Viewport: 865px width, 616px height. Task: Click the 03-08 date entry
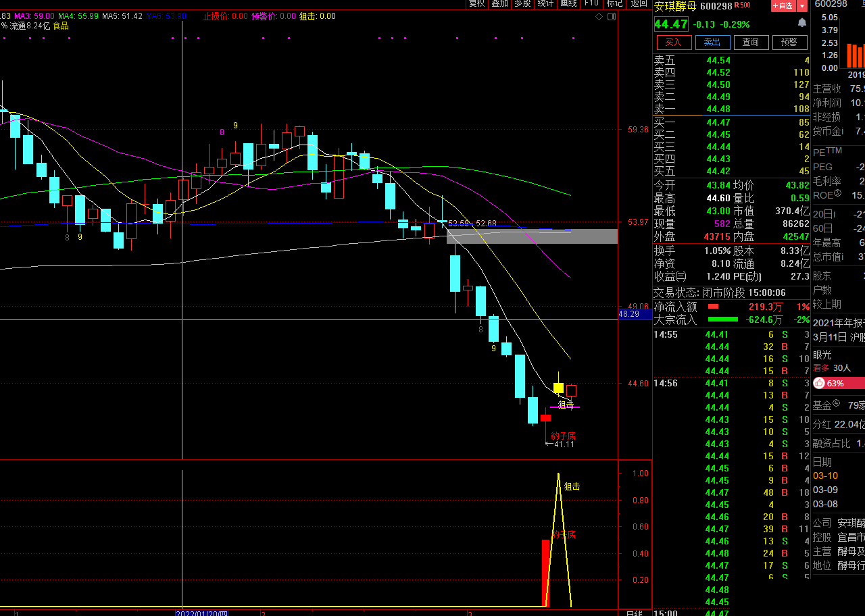pos(825,504)
